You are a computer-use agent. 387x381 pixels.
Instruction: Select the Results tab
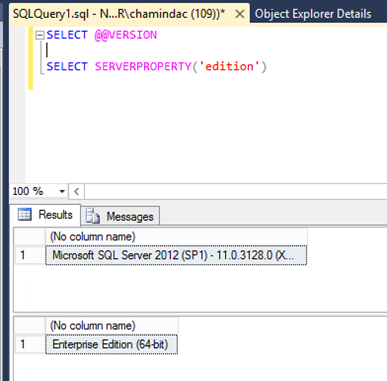45,215
